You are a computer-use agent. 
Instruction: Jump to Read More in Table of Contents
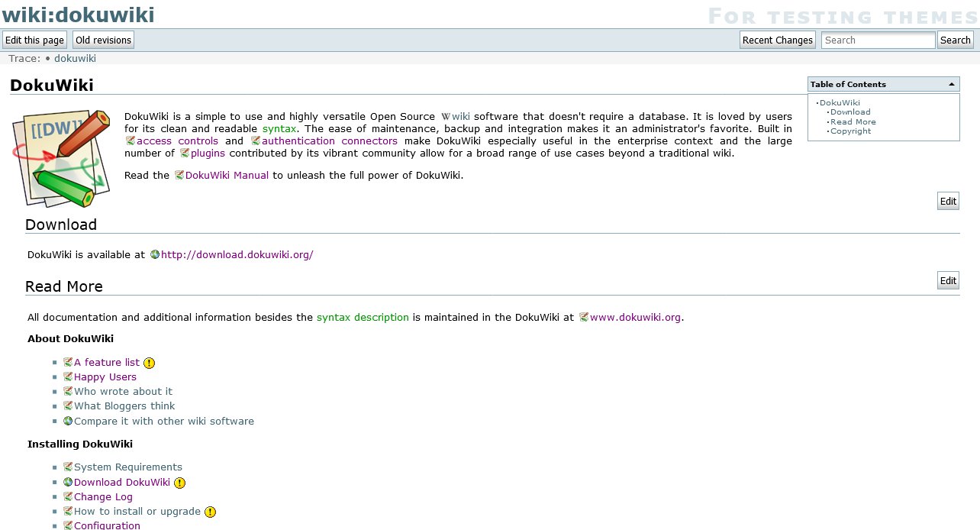[853, 122]
